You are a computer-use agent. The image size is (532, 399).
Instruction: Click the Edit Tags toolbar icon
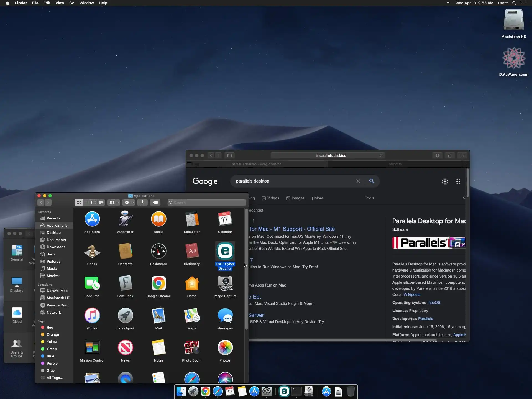point(155,203)
